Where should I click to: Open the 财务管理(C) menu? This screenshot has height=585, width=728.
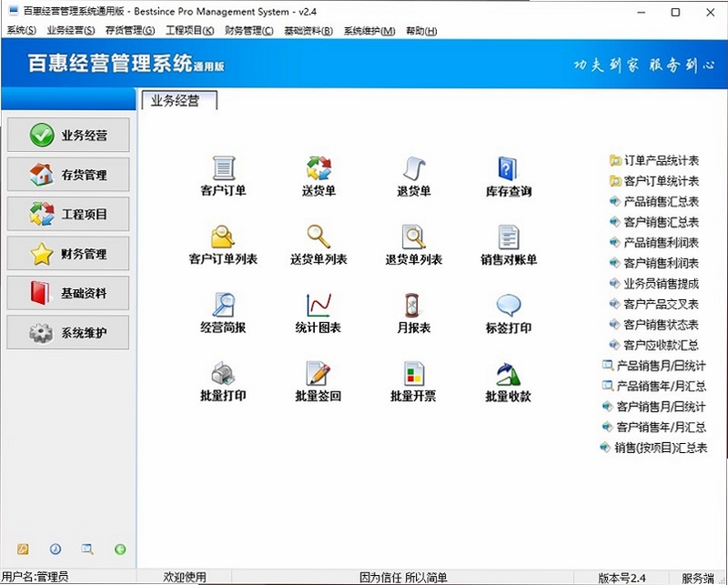point(249,31)
